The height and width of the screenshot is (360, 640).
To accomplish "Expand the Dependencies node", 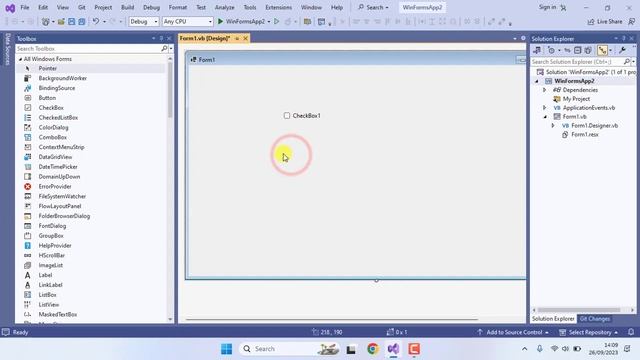I will click(544, 90).
